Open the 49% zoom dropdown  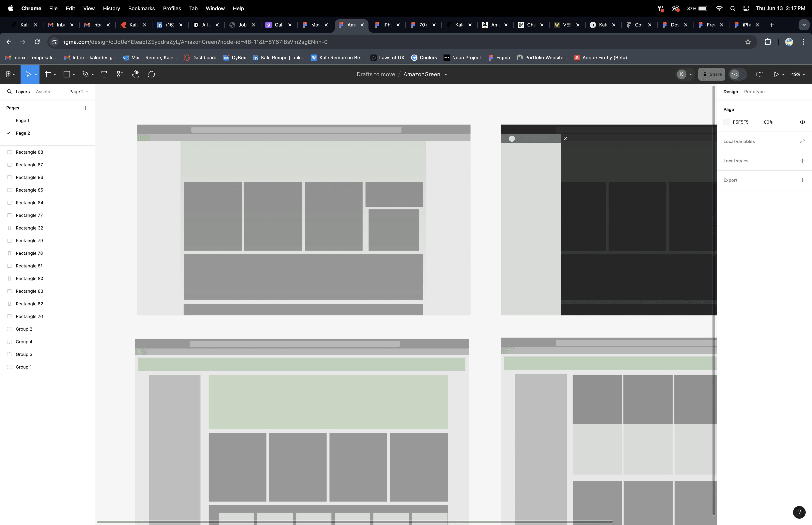pyautogui.click(x=798, y=74)
